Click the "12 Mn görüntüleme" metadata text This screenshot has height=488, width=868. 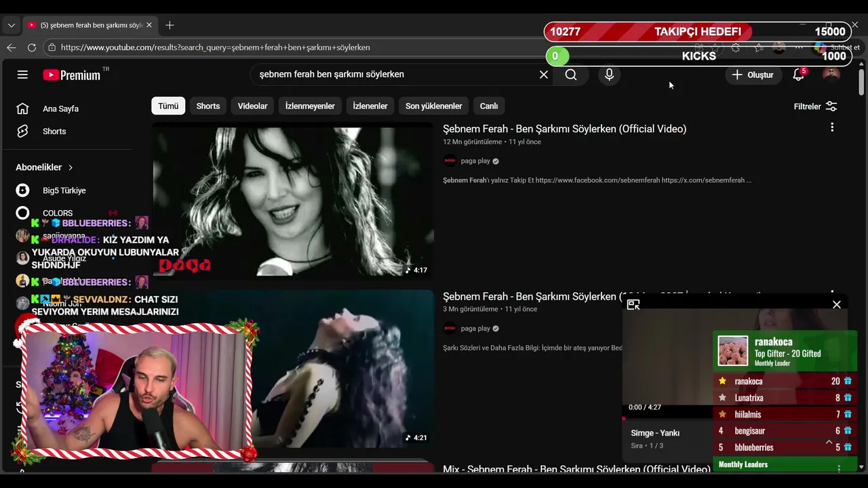tap(472, 142)
